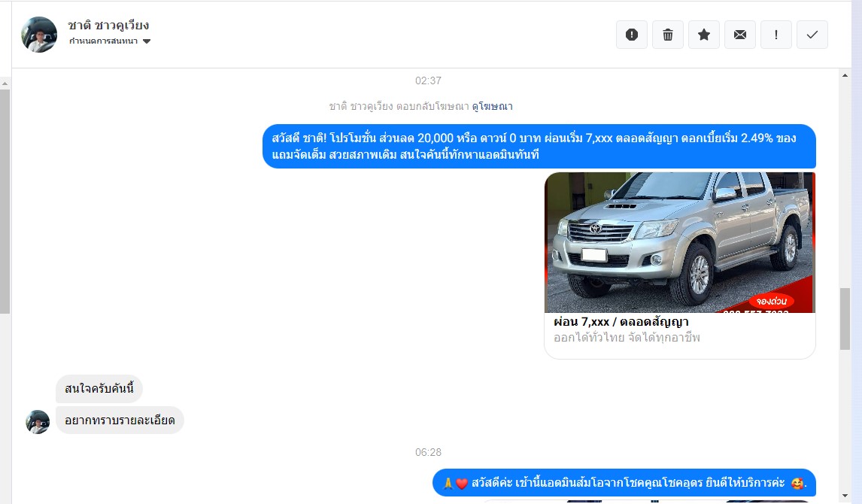Select message bubble สนใจครับคันนี้
This screenshot has height=504, width=862.
tap(99, 389)
